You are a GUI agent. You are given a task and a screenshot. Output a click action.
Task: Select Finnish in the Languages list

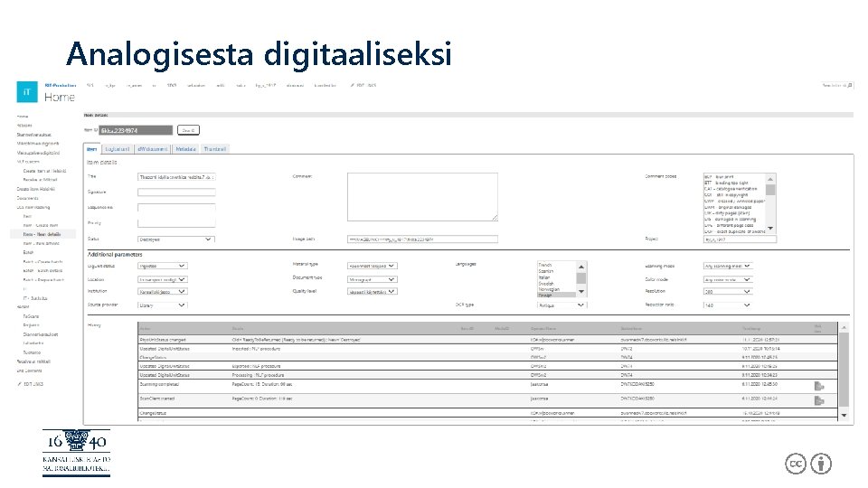(x=545, y=296)
